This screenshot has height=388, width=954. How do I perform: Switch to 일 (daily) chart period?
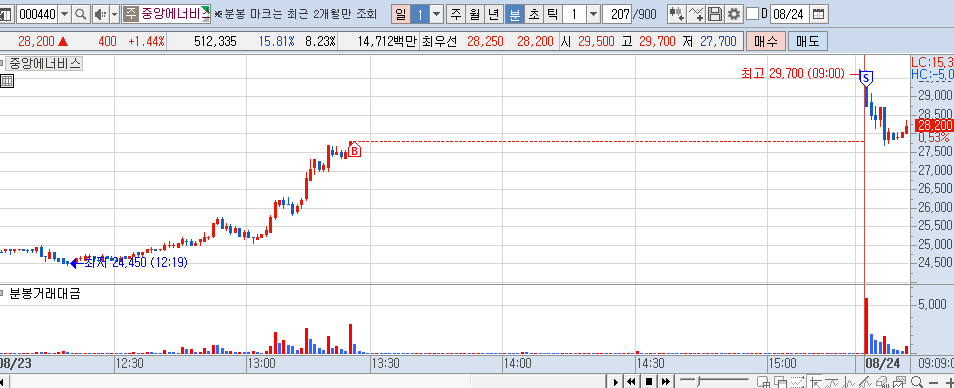click(400, 13)
